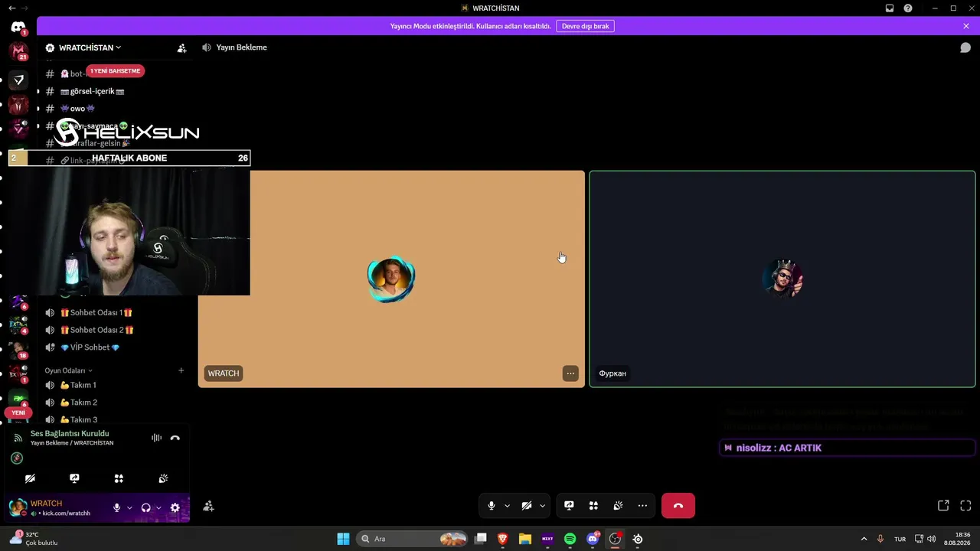Open more call options

coord(642,506)
